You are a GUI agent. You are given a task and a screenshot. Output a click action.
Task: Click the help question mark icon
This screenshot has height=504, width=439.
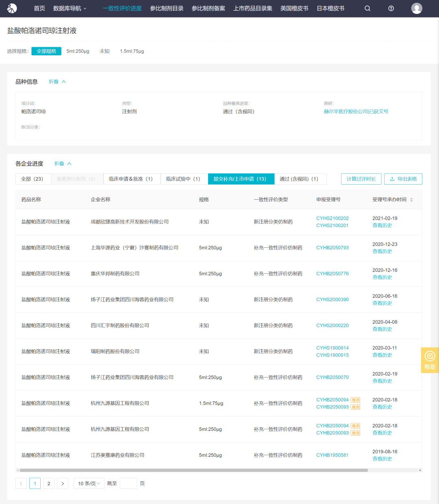click(x=391, y=9)
